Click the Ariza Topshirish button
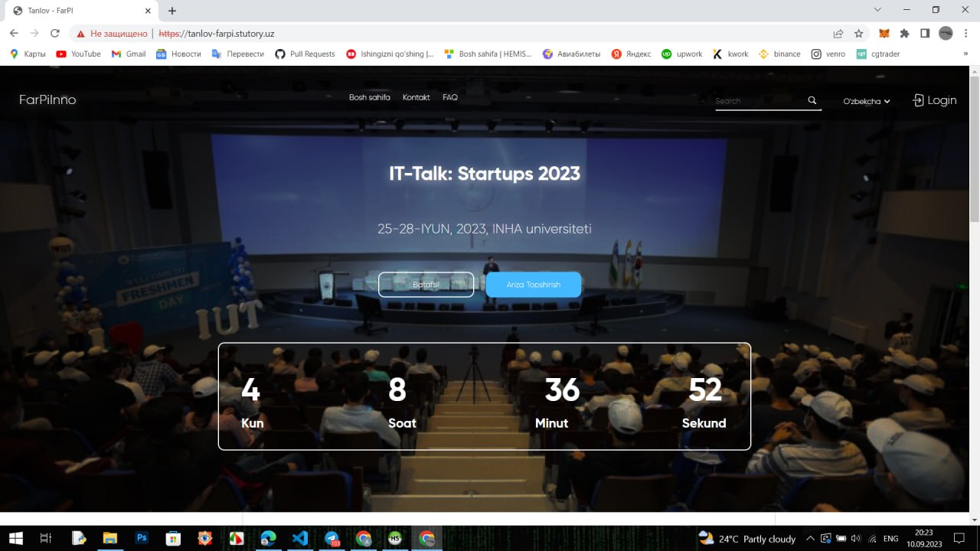The width and height of the screenshot is (980, 551). coord(534,285)
